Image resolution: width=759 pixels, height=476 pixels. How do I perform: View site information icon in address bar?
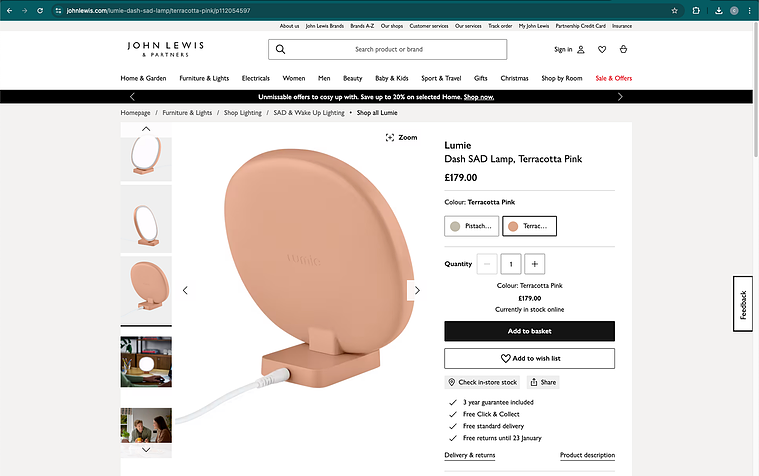(x=58, y=10)
